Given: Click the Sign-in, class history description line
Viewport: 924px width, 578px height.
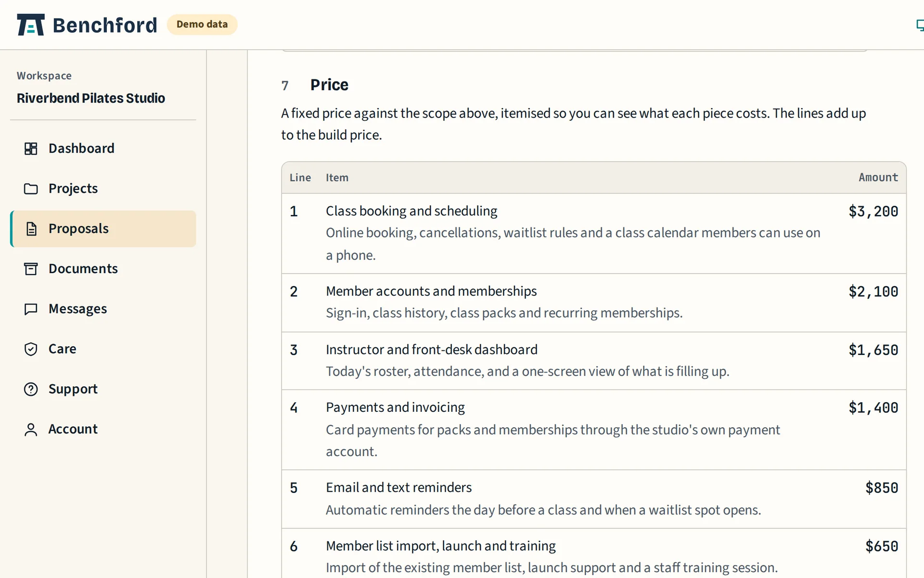Looking at the screenshot, I should [x=504, y=313].
